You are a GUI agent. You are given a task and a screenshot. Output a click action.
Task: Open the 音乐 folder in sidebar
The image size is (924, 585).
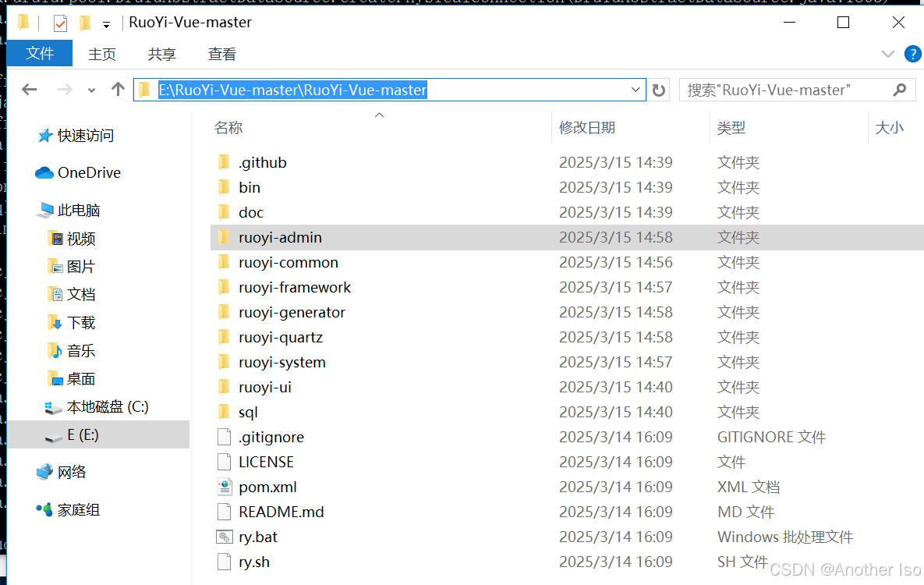tap(71, 351)
